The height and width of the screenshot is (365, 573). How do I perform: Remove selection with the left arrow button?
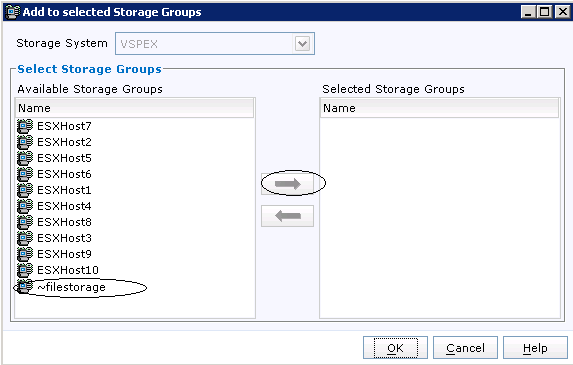click(287, 216)
